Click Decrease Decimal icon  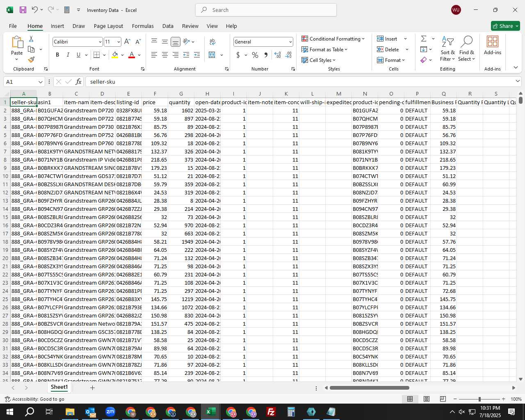click(x=288, y=55)
